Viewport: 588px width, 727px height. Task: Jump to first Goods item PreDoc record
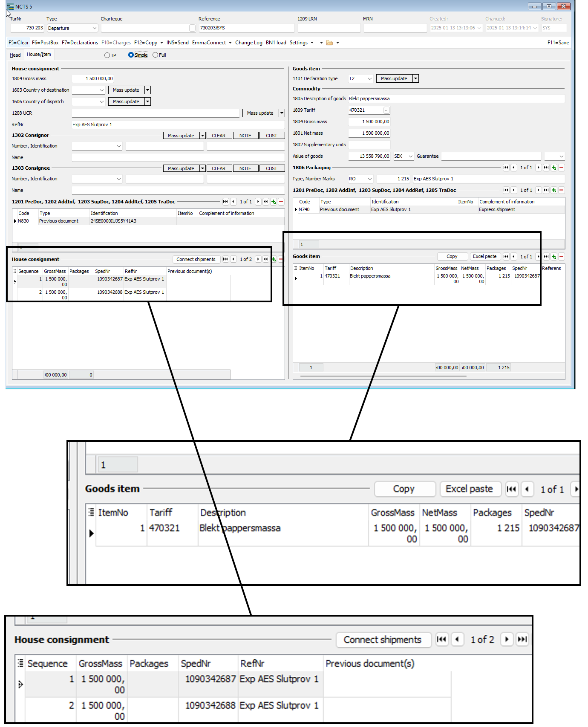click(506, 190)
